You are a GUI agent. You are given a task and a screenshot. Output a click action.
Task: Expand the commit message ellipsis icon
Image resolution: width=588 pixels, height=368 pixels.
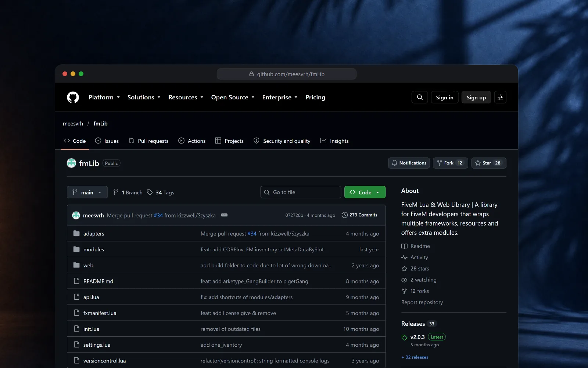pos(224,215)
